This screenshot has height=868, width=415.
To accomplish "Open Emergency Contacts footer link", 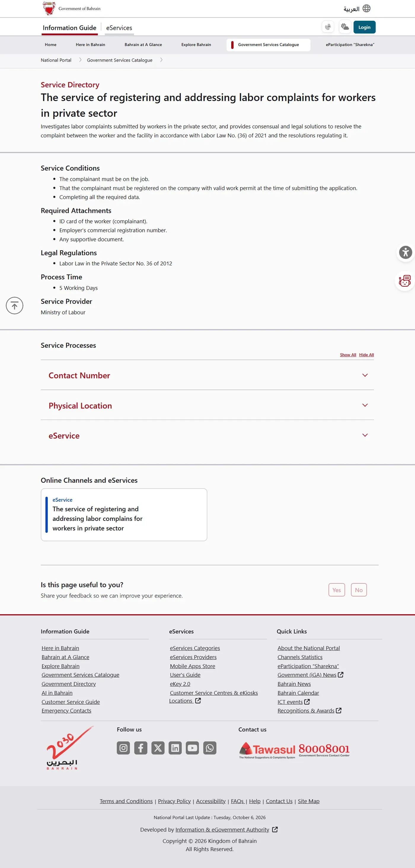I will pos(66,710).
